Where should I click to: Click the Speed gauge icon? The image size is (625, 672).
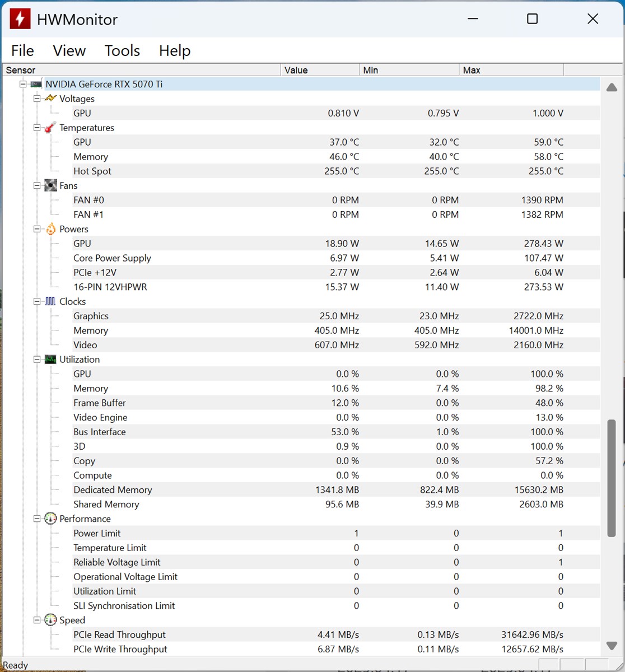coord(50,620)
